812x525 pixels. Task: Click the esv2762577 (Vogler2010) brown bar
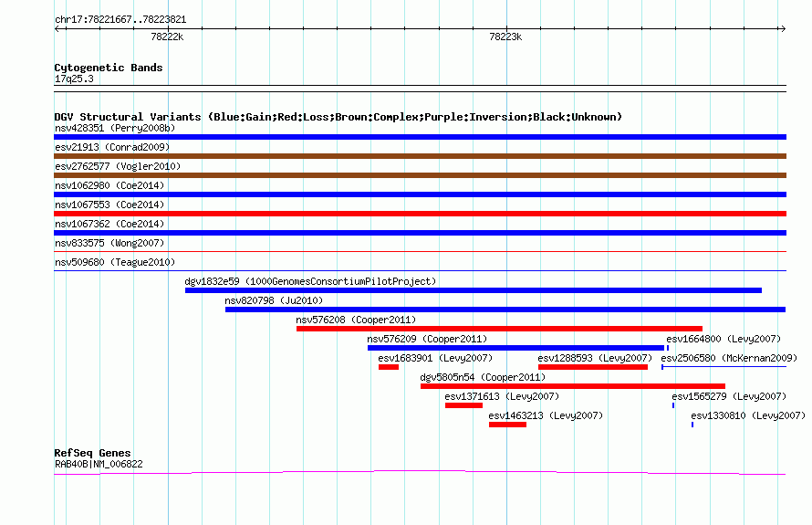420,175
